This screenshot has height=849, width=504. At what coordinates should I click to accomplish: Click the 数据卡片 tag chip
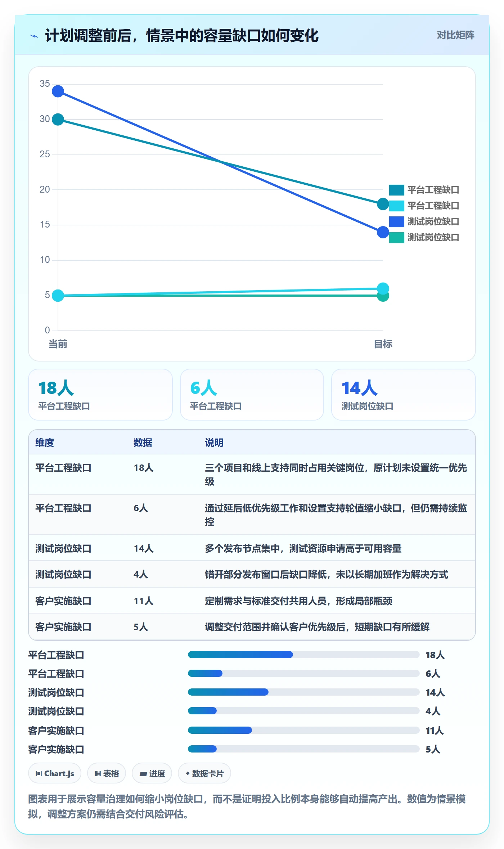pyautogui.click(x=204, y=773)
